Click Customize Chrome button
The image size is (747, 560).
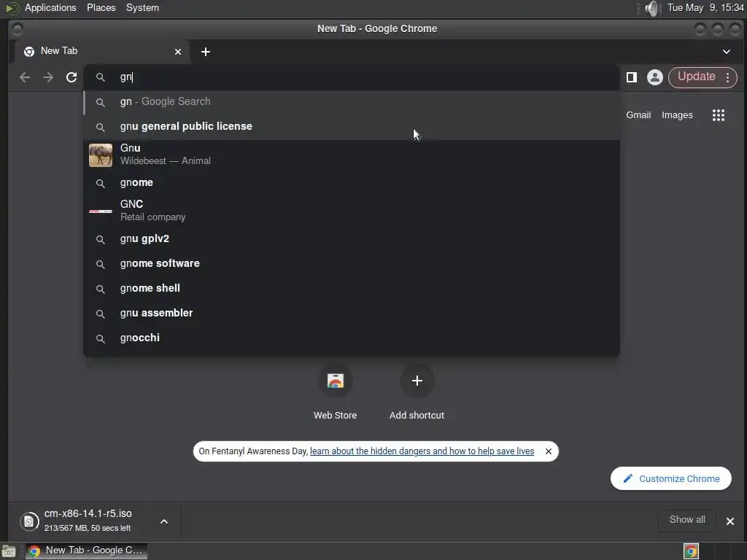(x=671, y=478)
